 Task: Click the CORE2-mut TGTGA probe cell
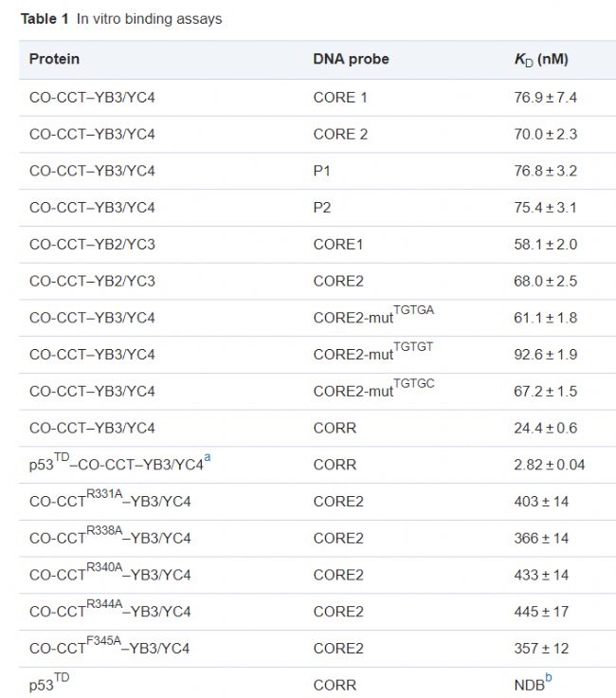click(x=373, y=314)
